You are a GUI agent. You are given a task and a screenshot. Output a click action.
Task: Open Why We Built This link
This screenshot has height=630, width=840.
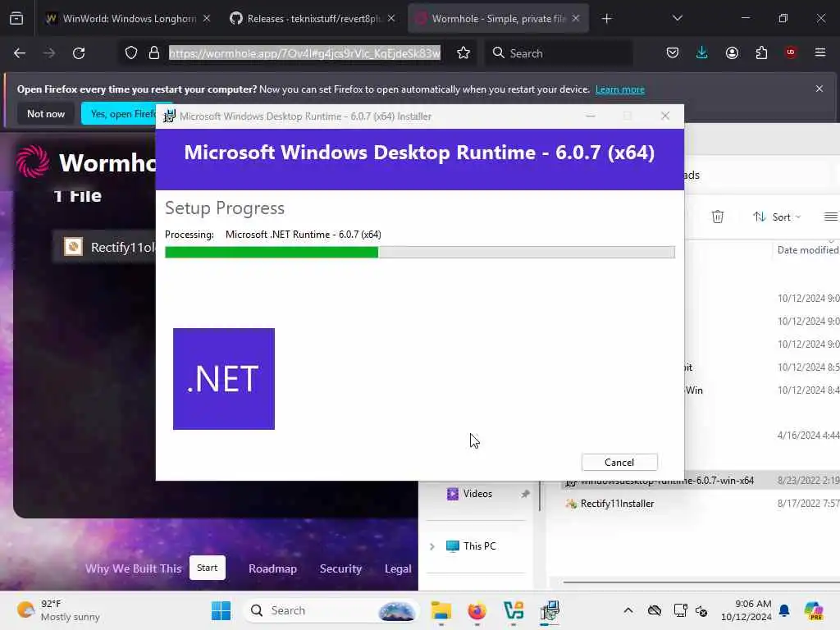(134, 568)
